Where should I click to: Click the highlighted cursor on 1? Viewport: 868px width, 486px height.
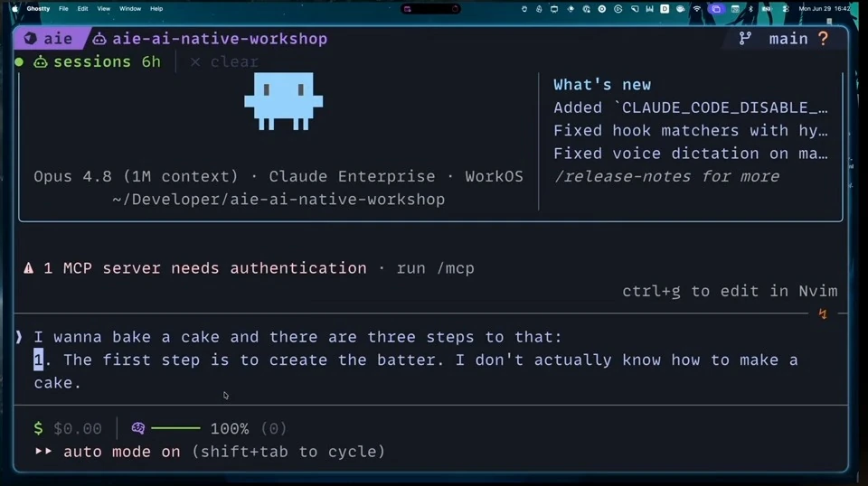[x=38, y=360]
